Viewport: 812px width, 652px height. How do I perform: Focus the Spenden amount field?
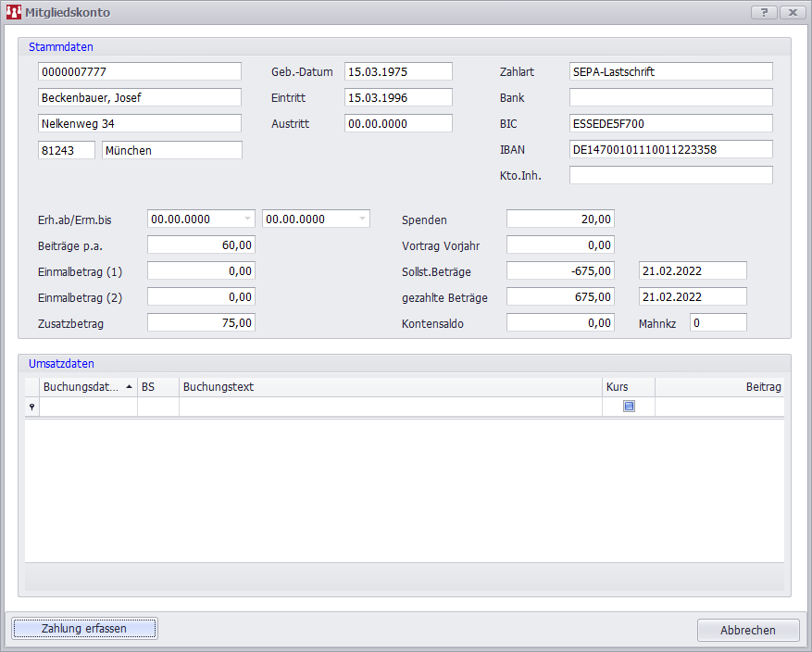pos(560,219)
